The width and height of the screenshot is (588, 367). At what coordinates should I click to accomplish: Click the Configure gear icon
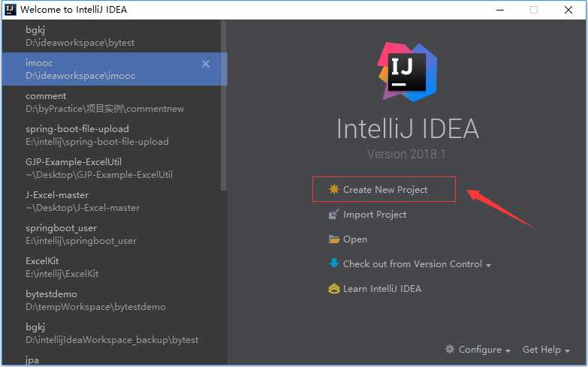coord(450,350)
